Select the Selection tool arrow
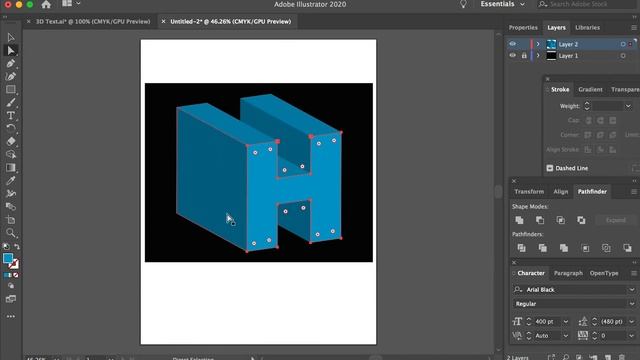Viewport: 640px width, 360px height. point(11,38)
